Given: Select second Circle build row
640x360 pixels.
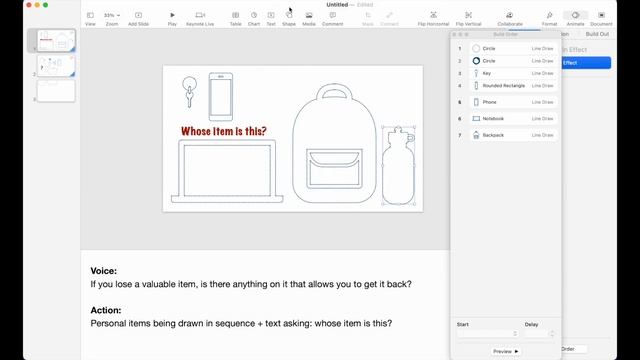Looking at the screenshot, I should click(513, 61).
